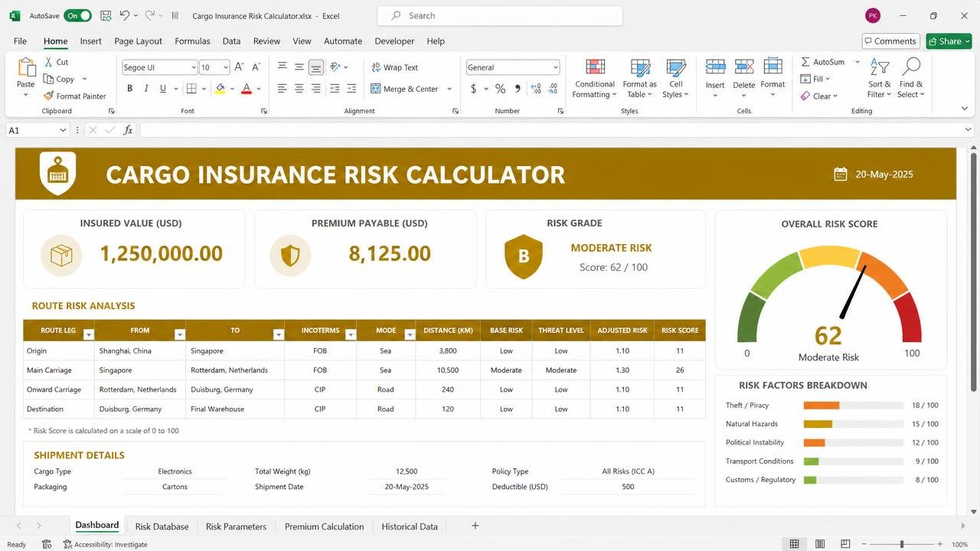980x551 pixels.
Task: Click the Find & Select magnifier
Action: (911, 67)
